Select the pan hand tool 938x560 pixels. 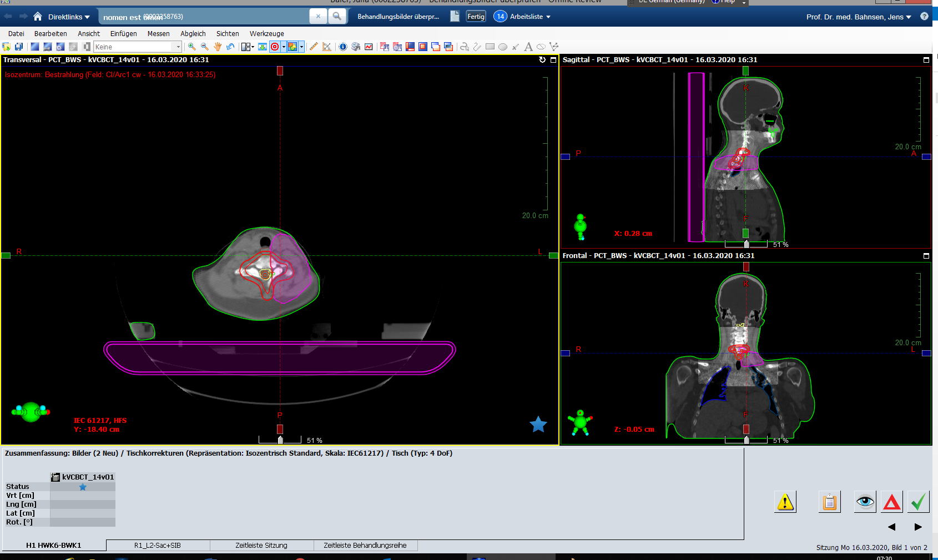click(218, 47)
